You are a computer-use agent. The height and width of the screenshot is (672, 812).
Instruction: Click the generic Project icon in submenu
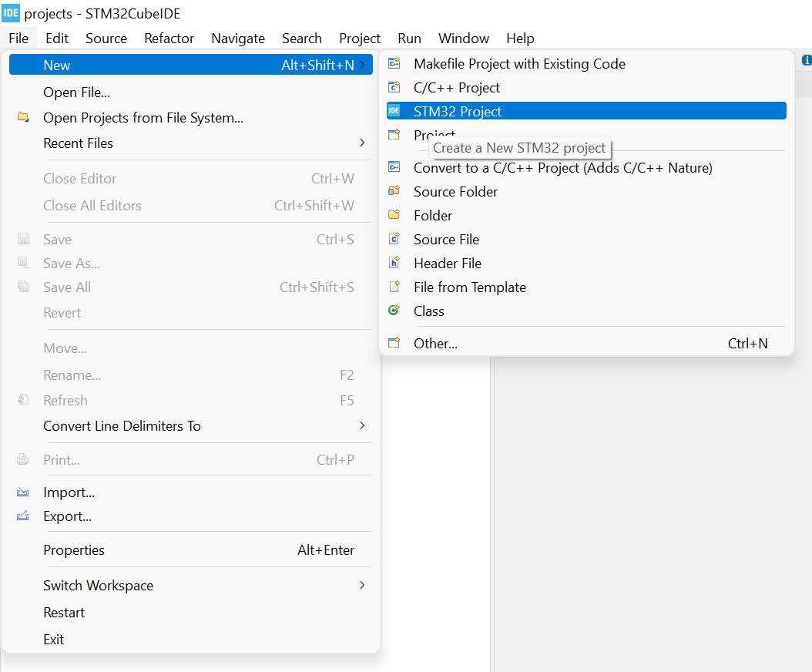(x=394, y=135)
